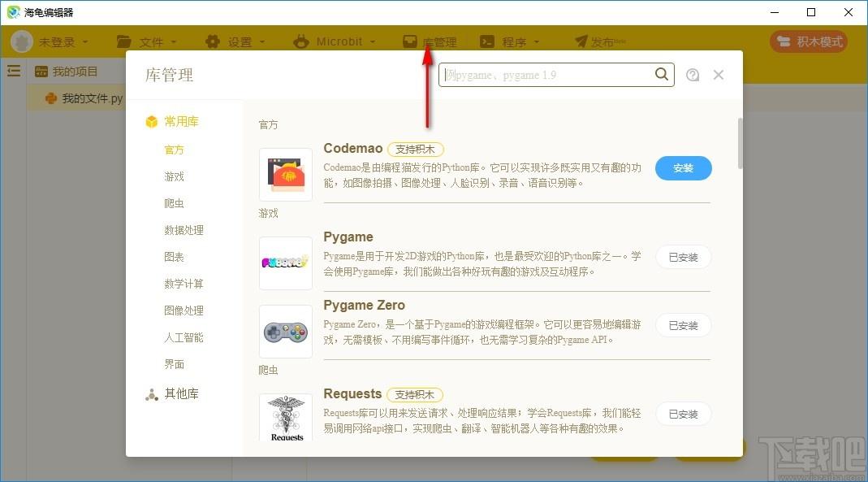868x482 pixels.
Task: Click the 已安装 button for Pygame
Action: (x=684, y=257)
